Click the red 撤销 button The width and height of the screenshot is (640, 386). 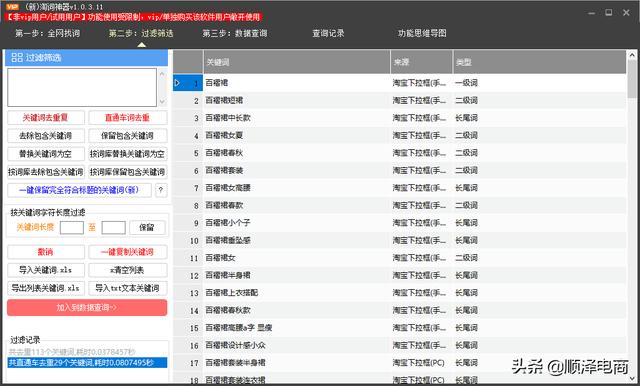pos(46,252)
